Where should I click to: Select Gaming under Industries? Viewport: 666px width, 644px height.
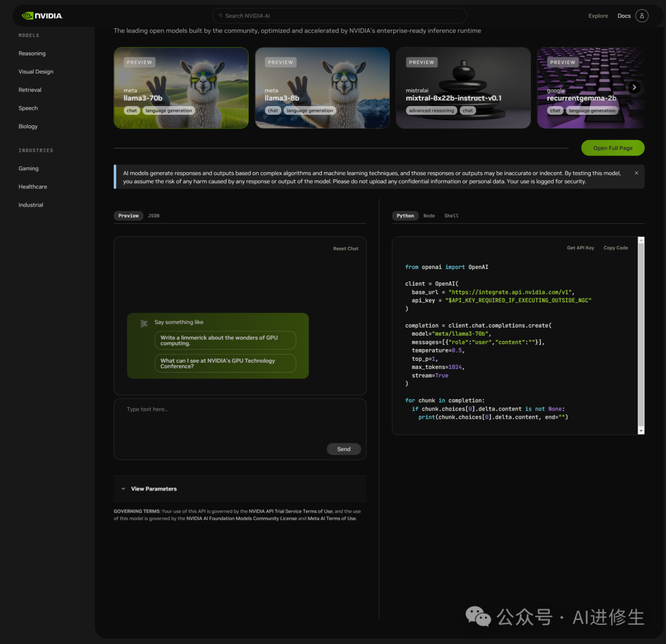[x=28, y=168]
